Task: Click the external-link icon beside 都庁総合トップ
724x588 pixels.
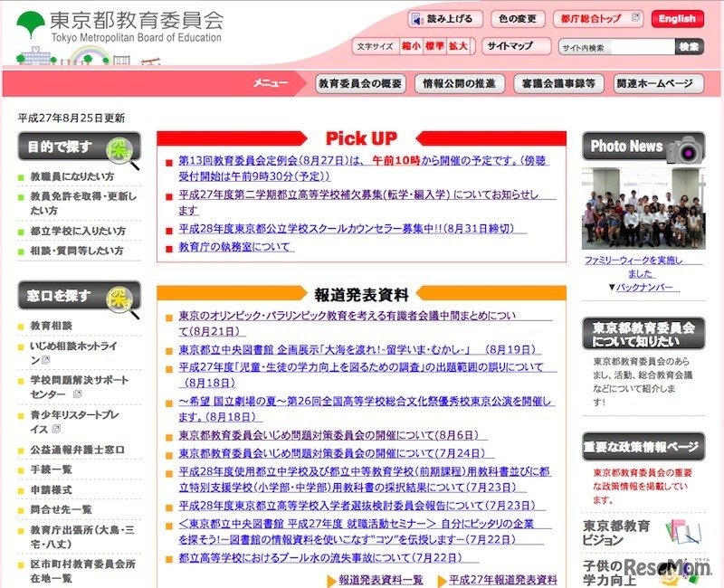Action: 636,17
